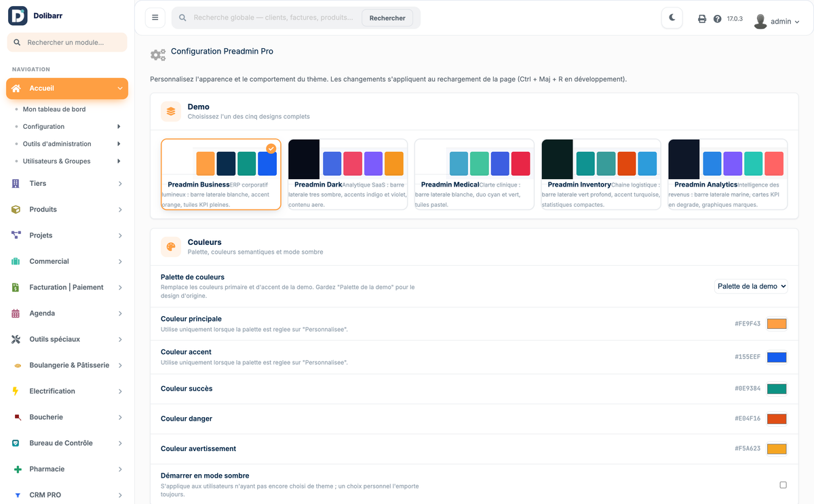Click the Tiers building icon

[x=16, y=184]
